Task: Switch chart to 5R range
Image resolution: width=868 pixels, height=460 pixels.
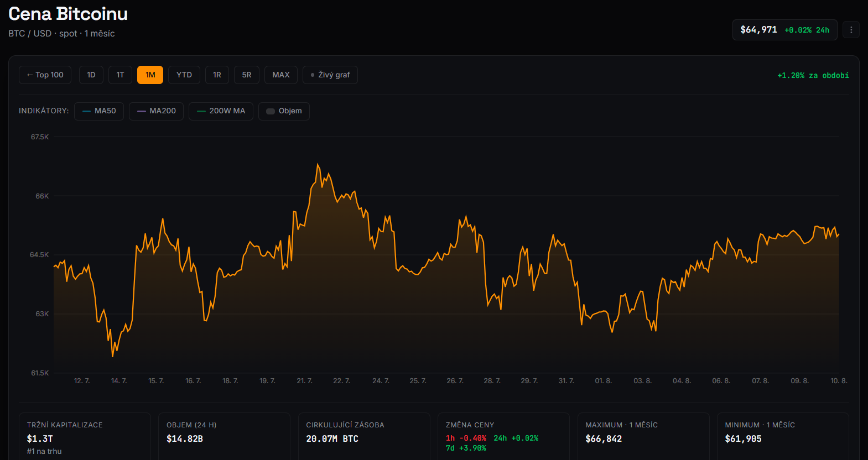Action: (x=247, y=75)
